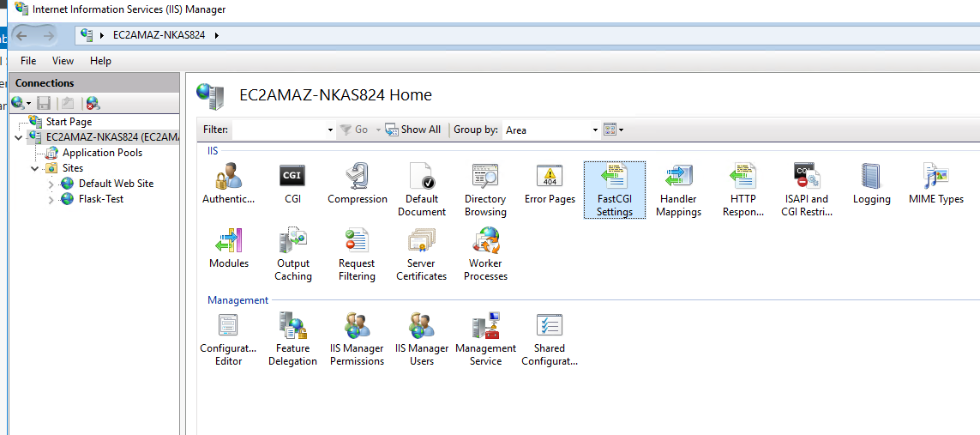
Task: Open Feature Delegation icon
Action: click(x=292, y=340)
